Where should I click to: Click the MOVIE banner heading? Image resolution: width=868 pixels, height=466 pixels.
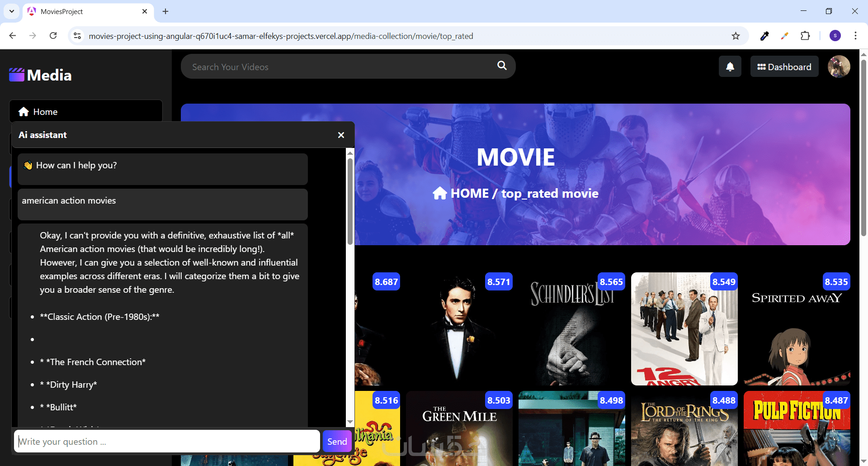(516, 157)
